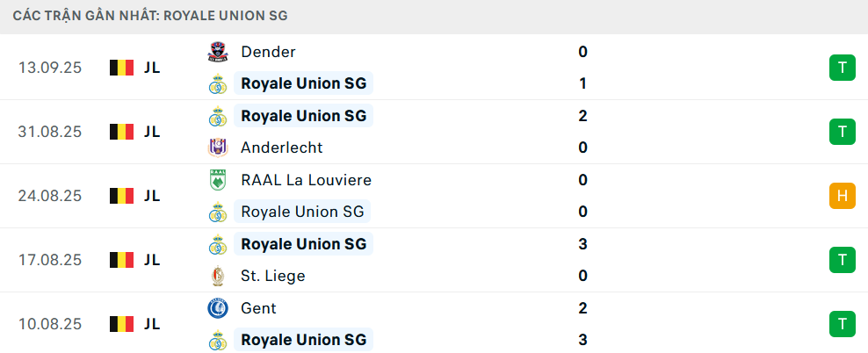
Task: Click JL league label for 17.08.25 match
Action: (151, 260)
